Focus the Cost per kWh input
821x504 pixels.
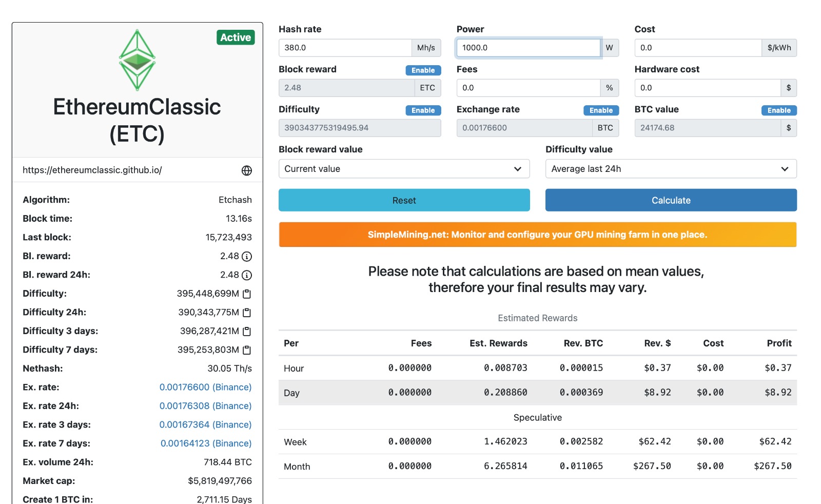pos(698,48)
